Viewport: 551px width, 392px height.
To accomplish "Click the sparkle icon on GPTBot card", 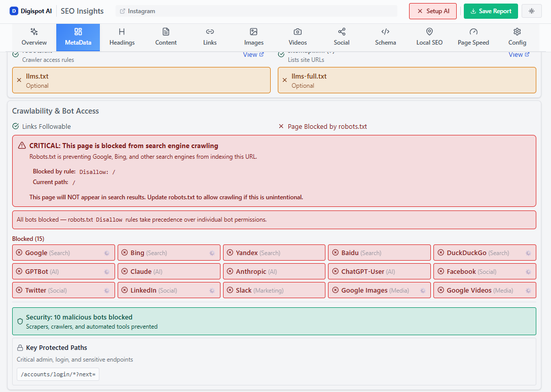I will (107, 272).
